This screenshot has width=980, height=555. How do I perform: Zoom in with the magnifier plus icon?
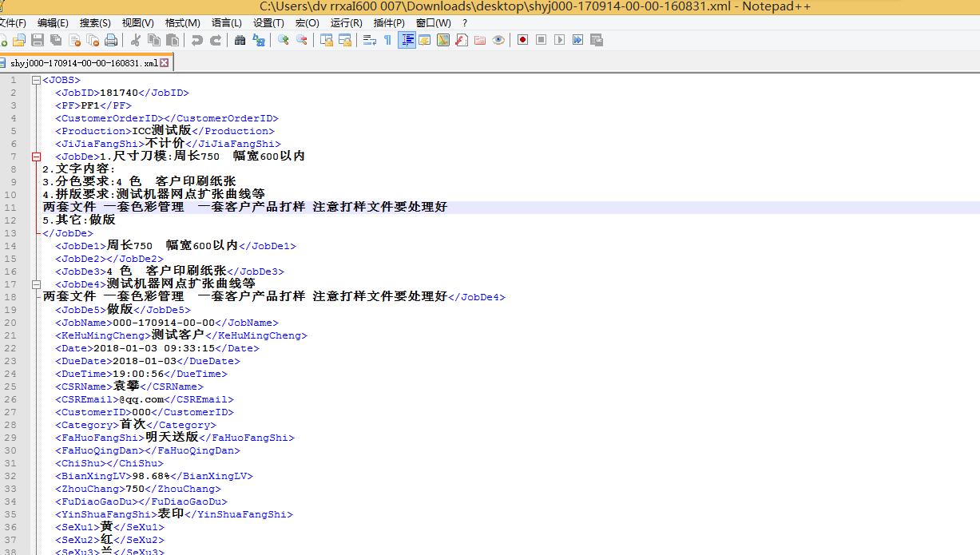pyautogui.click(x=283, y=40)
